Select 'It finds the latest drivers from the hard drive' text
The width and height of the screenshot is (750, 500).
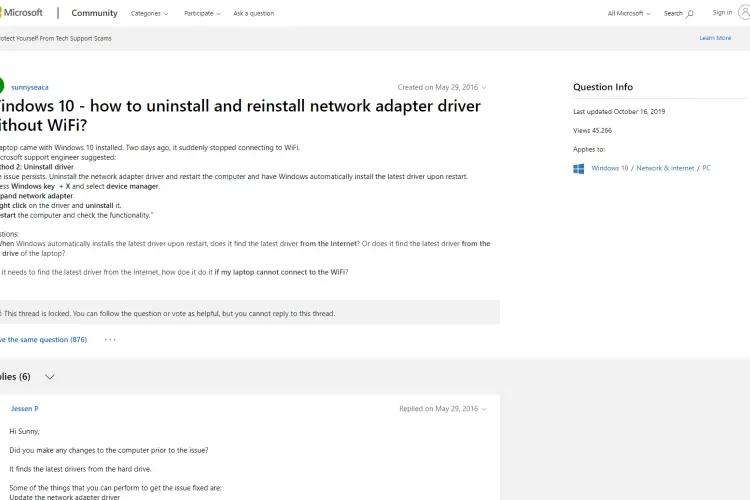click(x=80, y=469)
